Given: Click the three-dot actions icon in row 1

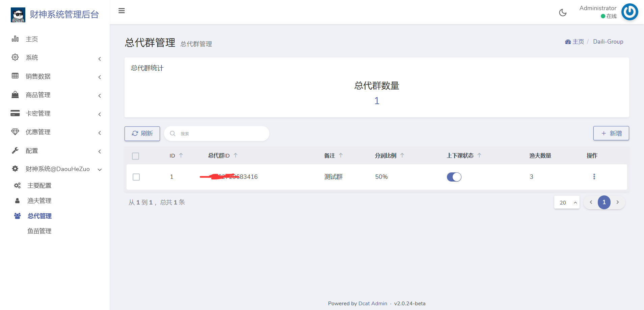Looking at the screenshot, I should [594, 176].
